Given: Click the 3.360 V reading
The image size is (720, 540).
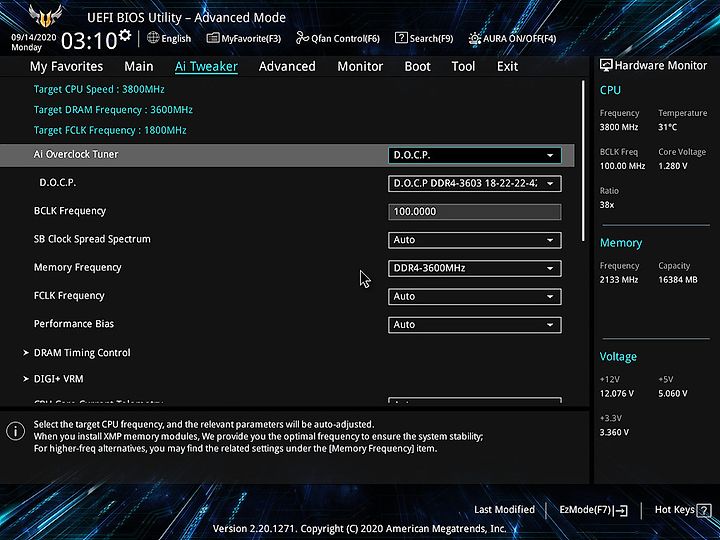Looking at the screenshot, I should 614,433.
